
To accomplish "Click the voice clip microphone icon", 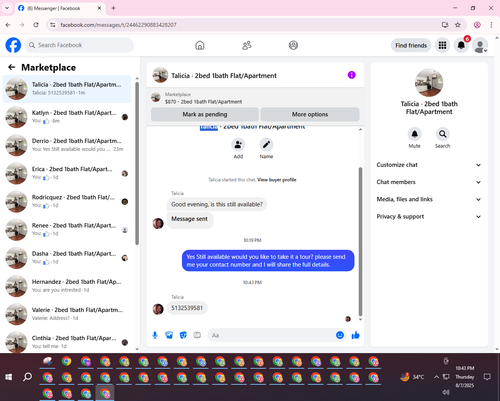I will pyautogui.click(x=155, y=335).
